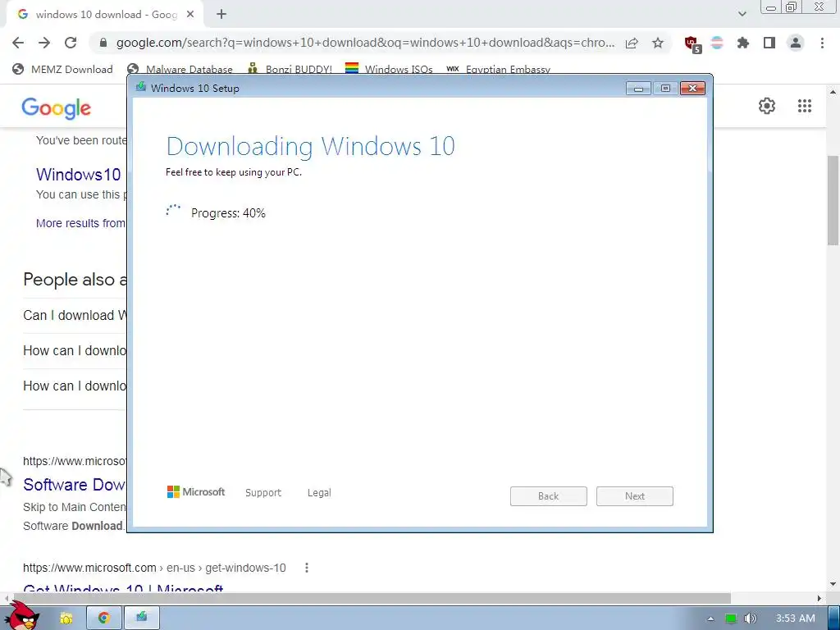Click 'Feel free to keep using your PC' text

234,172
